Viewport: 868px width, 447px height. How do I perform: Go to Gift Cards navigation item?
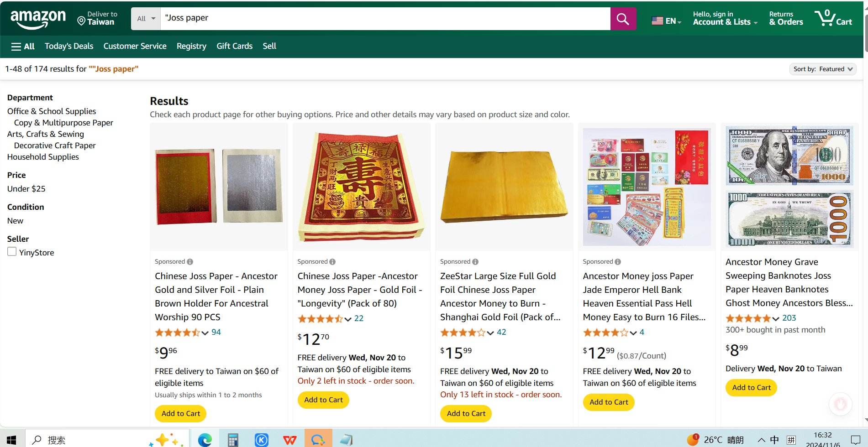[234, 46]
